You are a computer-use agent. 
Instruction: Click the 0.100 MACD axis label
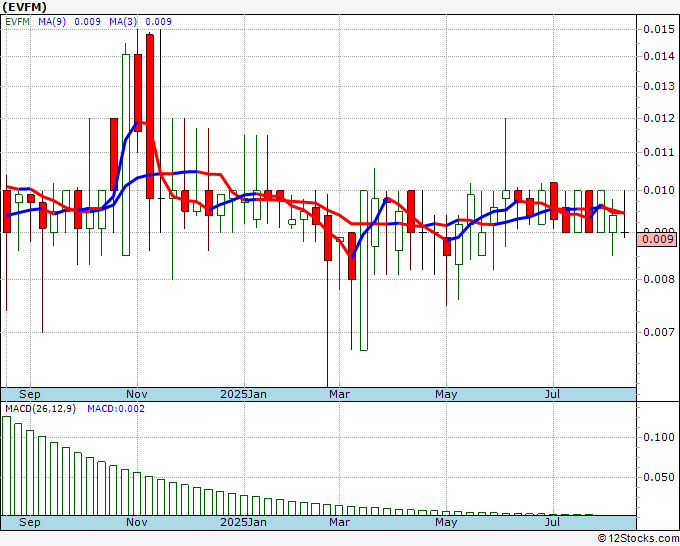tap(659, 437)
